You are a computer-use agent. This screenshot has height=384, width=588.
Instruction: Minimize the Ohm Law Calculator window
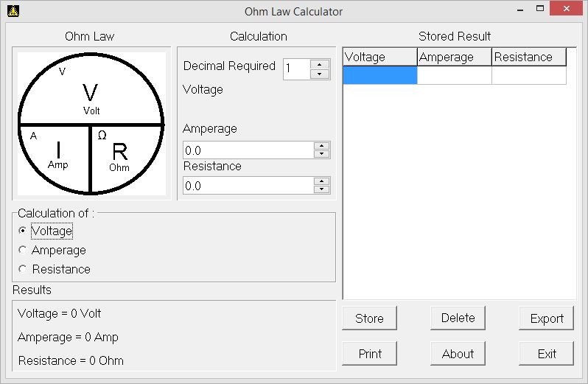(519, 9)
